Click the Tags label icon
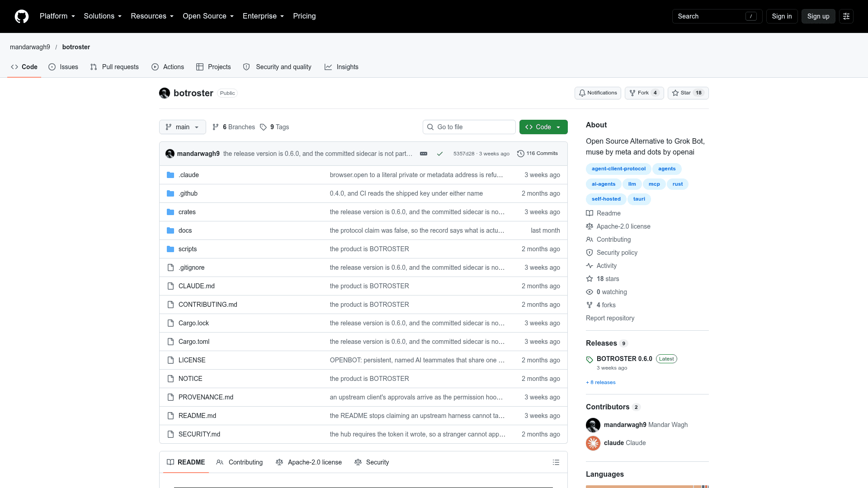 (x=263, y=127)
